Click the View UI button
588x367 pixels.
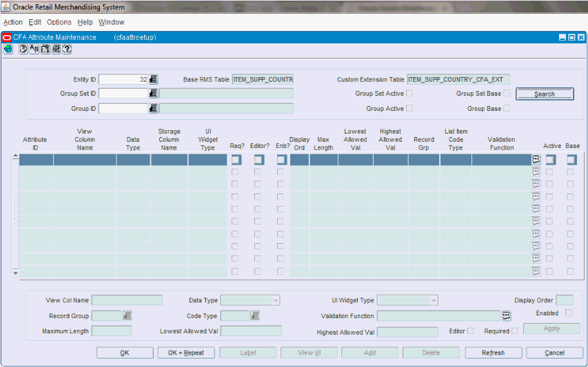click(x=310, y=353)
